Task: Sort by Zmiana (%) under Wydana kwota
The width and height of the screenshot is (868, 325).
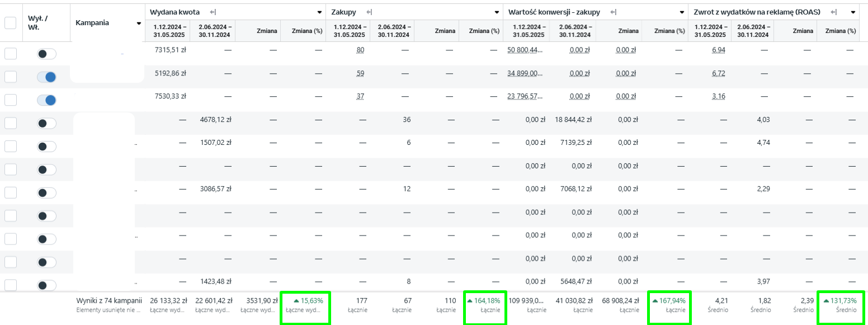Action: 307,31
